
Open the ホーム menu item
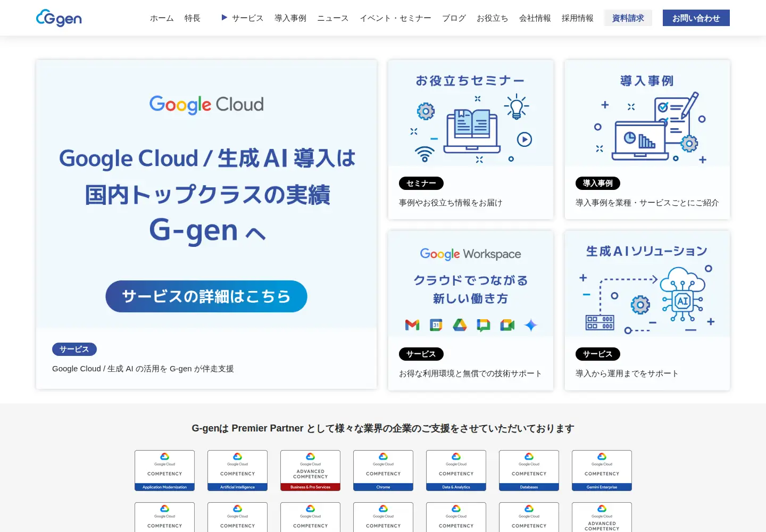coord(162,18)
